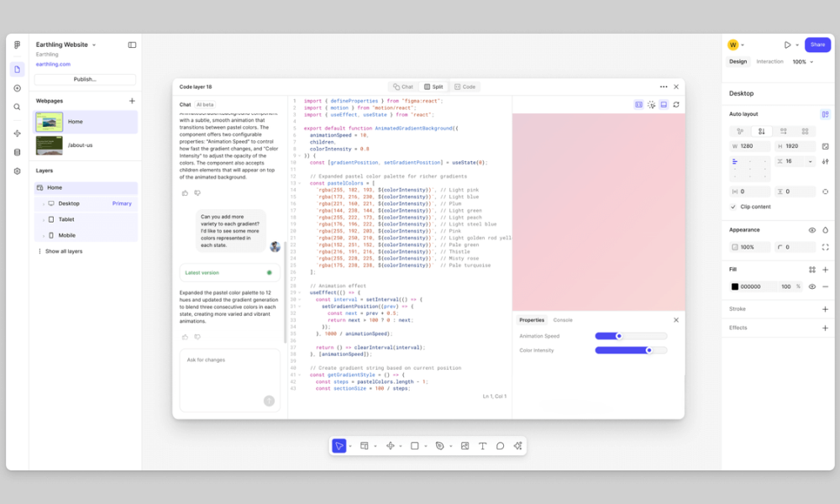Screen dimensions: 840x504
Task: Add a new stroke with plus icon
Action: [x=825, y=309]
